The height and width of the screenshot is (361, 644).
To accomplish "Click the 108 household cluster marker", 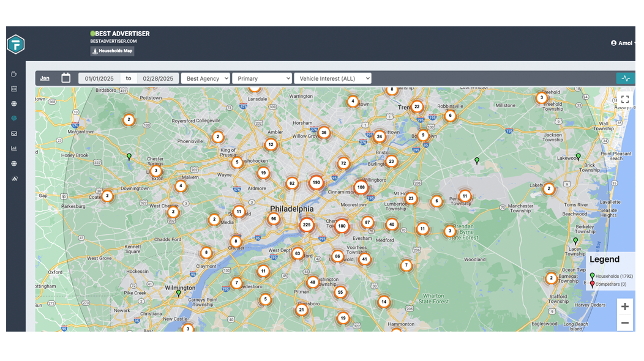I will (361, 187).
